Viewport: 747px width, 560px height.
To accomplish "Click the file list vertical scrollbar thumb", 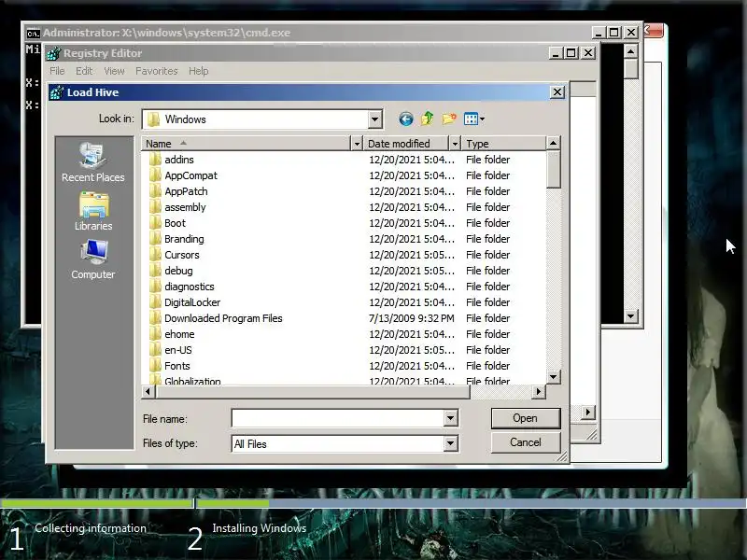I will coord(553,169).
